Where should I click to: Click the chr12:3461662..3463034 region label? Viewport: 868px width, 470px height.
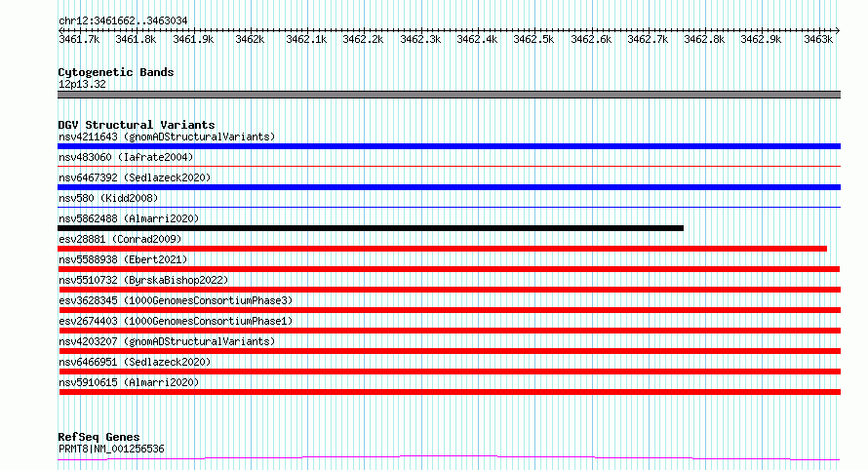point(123,21)
